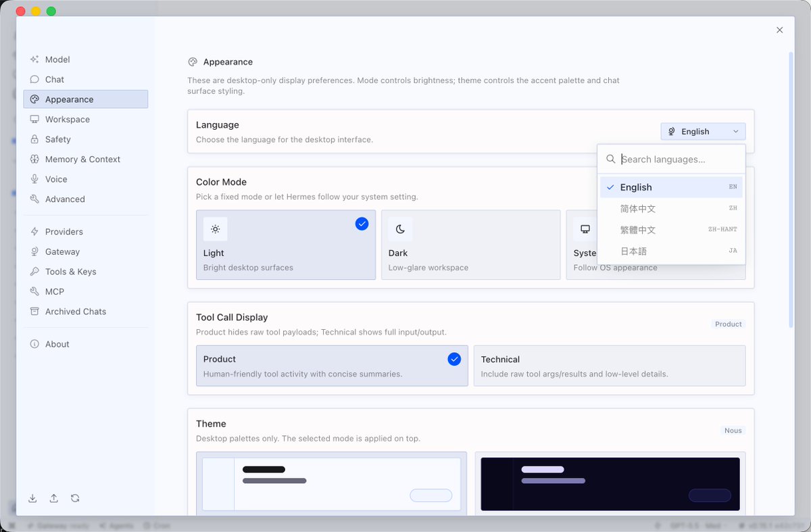Click the download icon at sidebar bottom
The height and width of the screenshot is (532, 811).
pos(32,498)
